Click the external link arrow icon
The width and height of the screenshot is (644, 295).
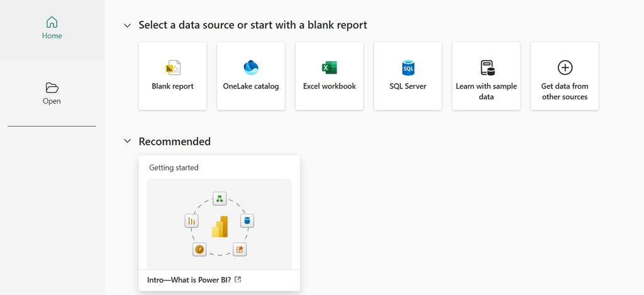tap(238, 279)
